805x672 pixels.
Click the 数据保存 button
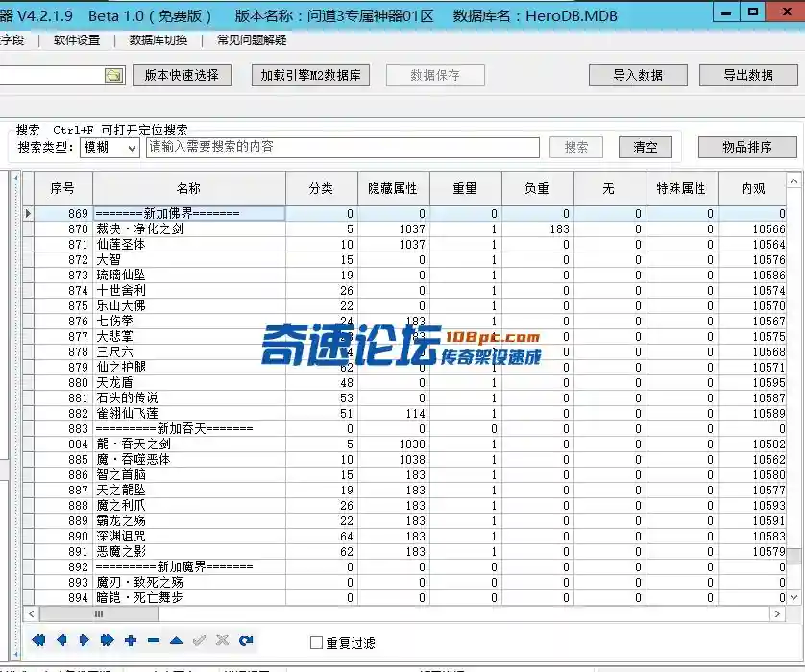click(435, 76)
